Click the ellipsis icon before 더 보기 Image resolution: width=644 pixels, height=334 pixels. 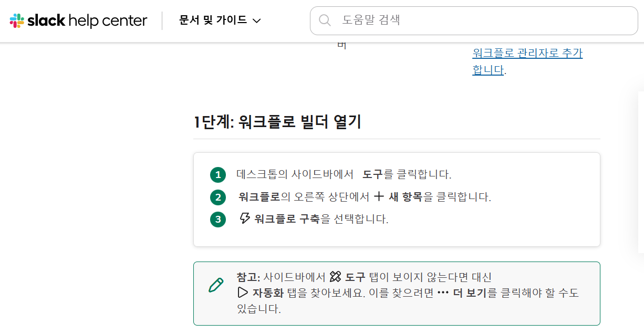(442, 293)
